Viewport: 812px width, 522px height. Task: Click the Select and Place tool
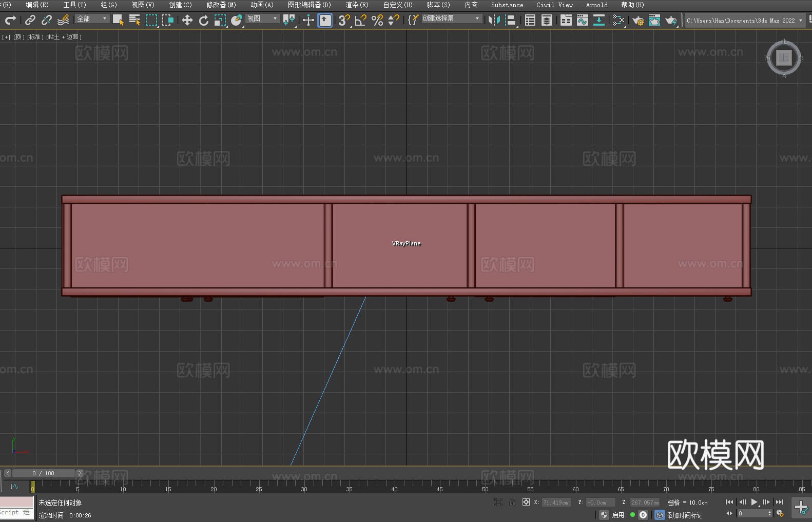(x=236, y=20)
